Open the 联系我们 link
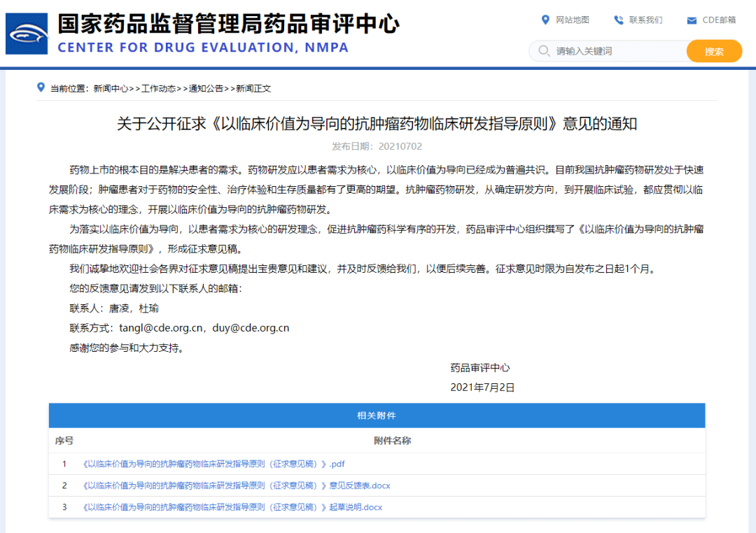Viewport: 756px width, 533px height. pos(645,20)
